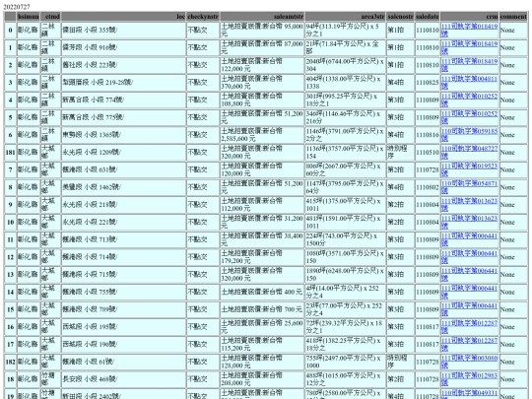Open crm link ending 048727
The height and width of the screenshot is (399, 532).
pos(469,153)
